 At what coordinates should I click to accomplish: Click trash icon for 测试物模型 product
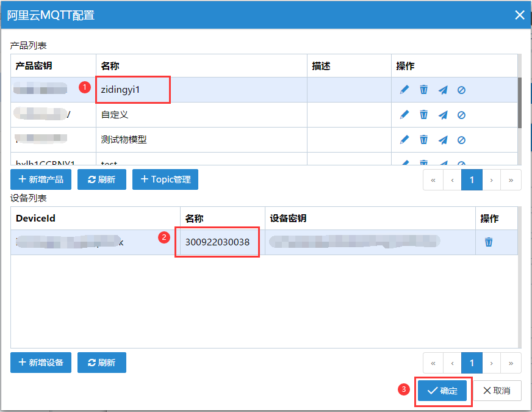point(424,140)
